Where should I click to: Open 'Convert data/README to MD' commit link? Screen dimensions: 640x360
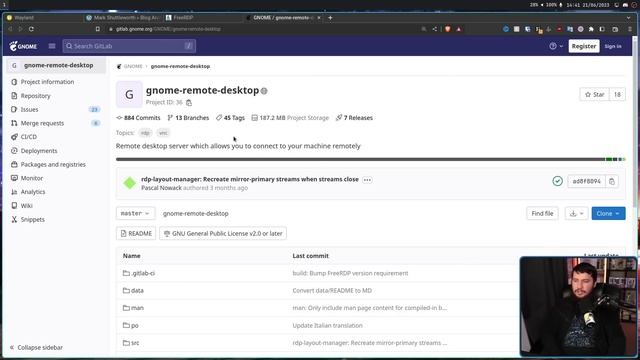click(x=332, y=291)
